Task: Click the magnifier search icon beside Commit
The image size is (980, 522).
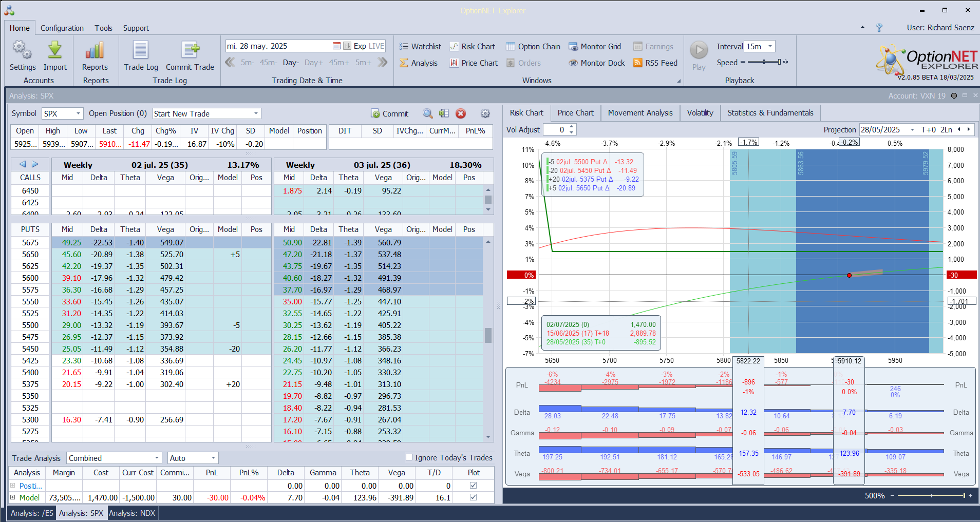Action: [x=427, y=113]
